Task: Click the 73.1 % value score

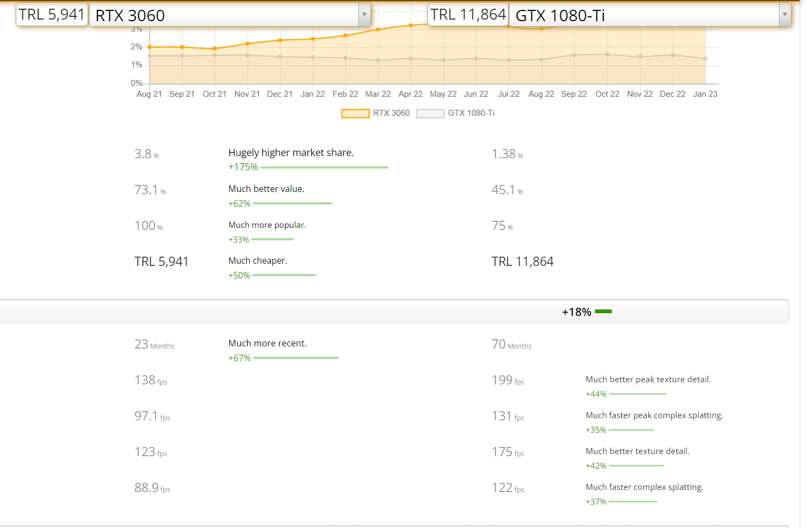Action: click(x=150, y=190)
